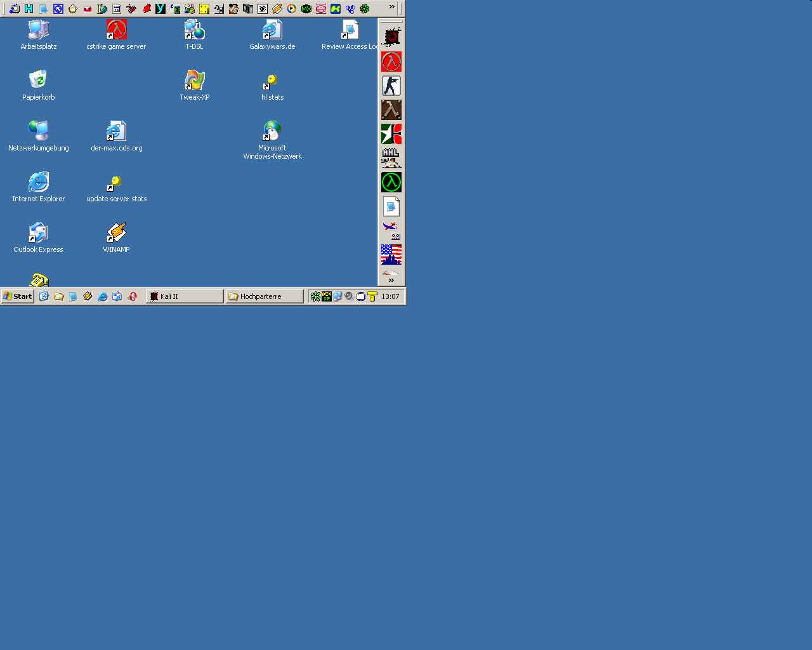Switch to the Kali II taskbar window
This screenshot has height=650, width=812.
pos(183,296)
